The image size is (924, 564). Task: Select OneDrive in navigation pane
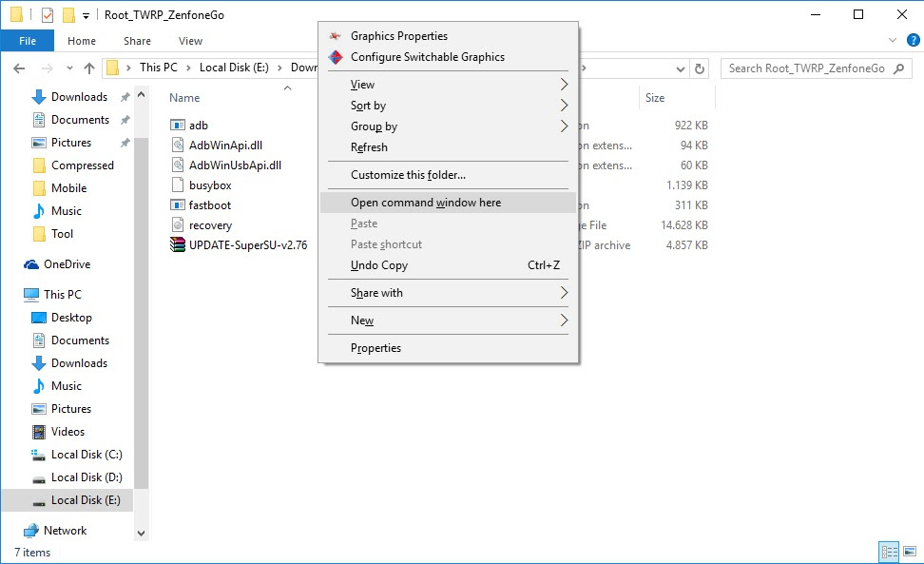[67, 264]
